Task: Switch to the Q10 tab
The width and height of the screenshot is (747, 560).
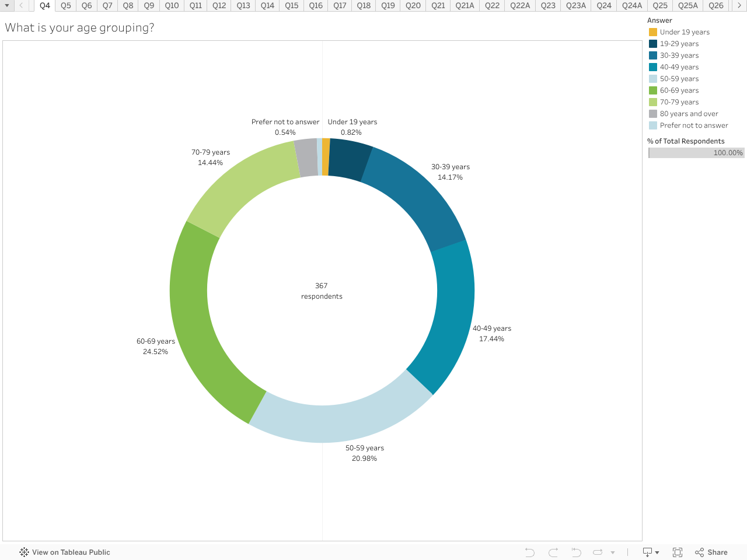Action: [x=172, y=6]
